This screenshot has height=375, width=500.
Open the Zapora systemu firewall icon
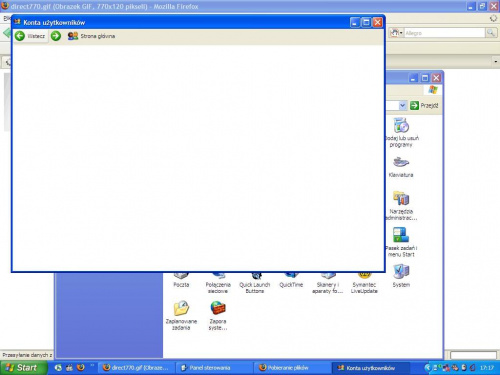pos(218,315)
